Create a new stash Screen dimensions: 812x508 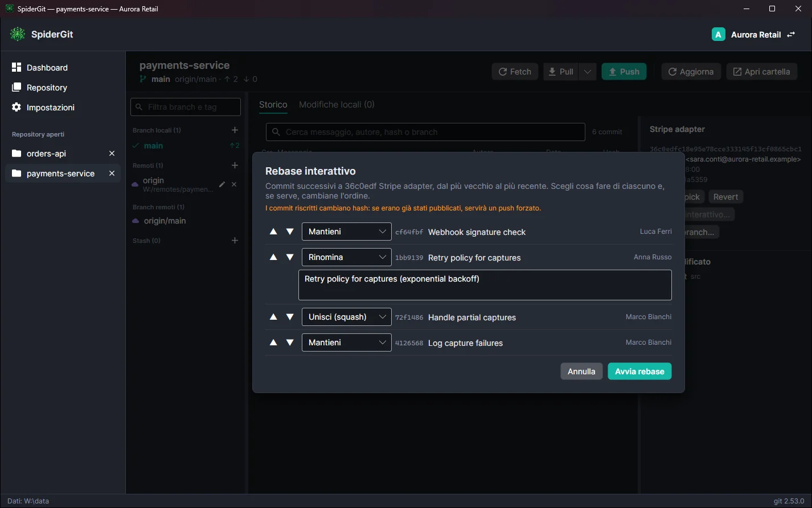pos(235,241)
